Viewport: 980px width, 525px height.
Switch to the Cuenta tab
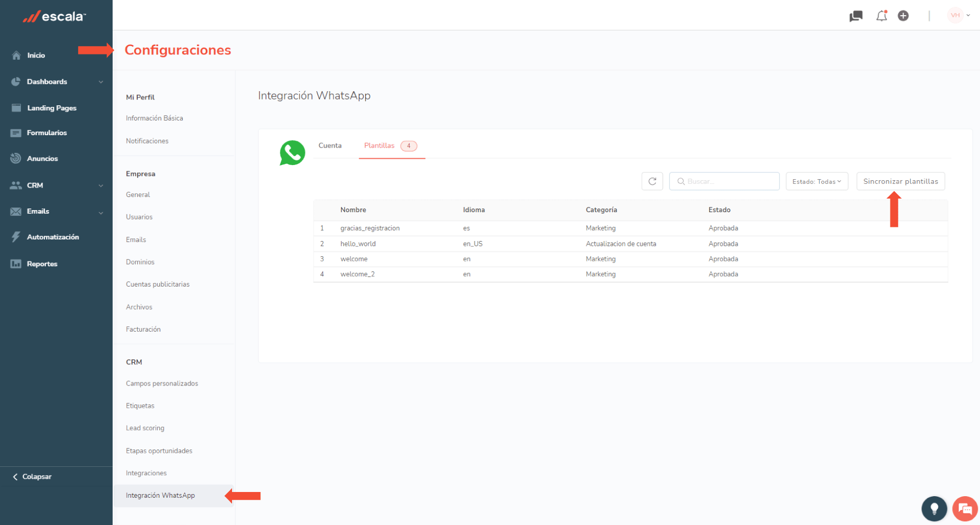(330, 146)
